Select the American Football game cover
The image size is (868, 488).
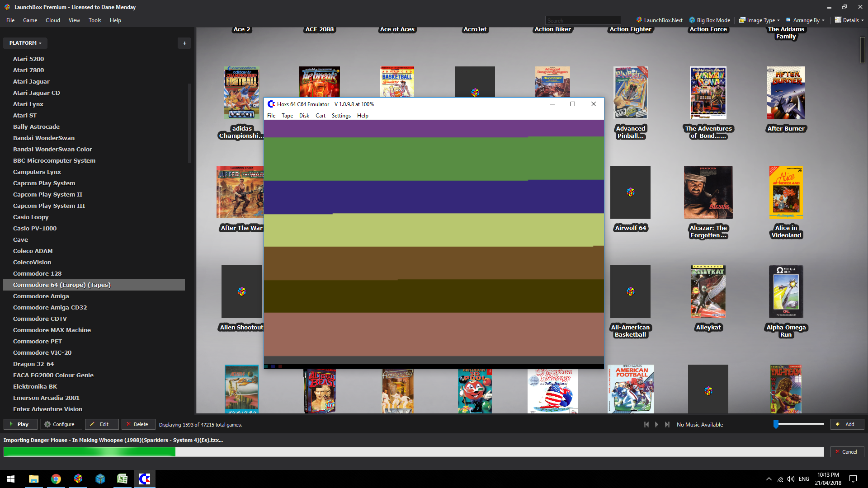[x=630, y=389]
